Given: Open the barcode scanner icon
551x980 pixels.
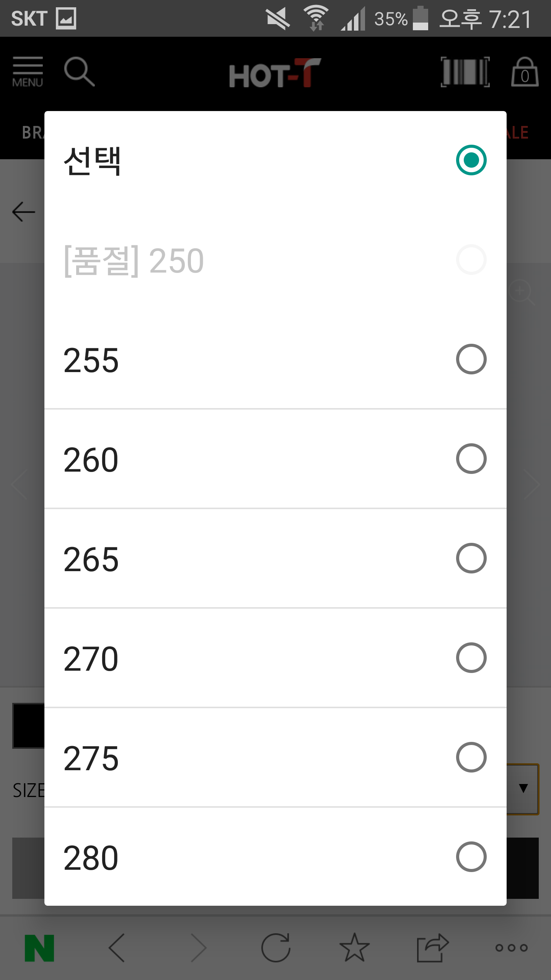Looking at the screenshot, I should pyautogui.click(x=465, y=72).
